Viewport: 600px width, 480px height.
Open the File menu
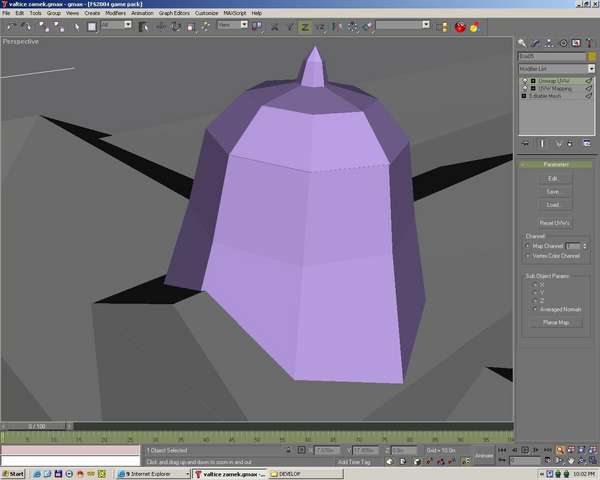(6, 13)
